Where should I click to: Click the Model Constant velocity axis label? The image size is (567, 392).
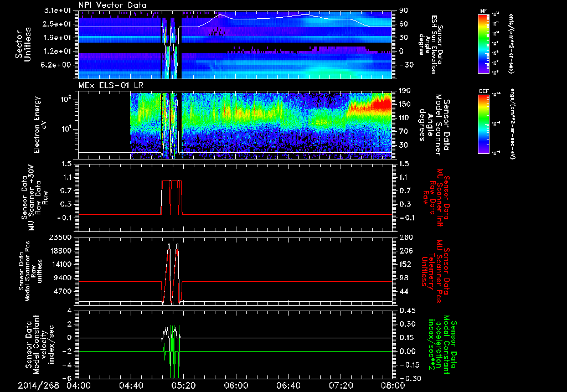tap(39, 344)
